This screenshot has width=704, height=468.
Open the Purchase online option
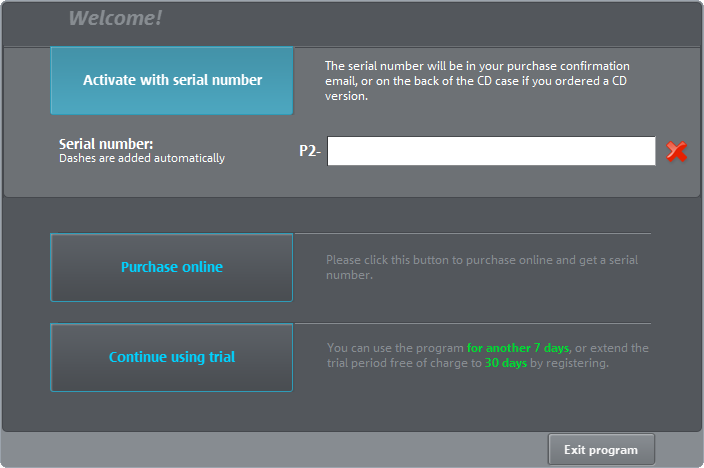(x=172, y=267)
